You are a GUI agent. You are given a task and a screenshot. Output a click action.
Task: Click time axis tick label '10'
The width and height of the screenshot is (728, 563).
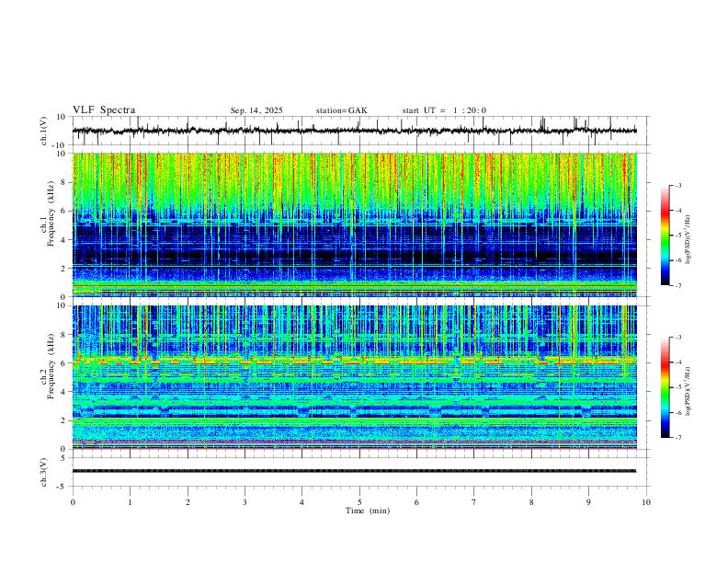click(646, 502)
